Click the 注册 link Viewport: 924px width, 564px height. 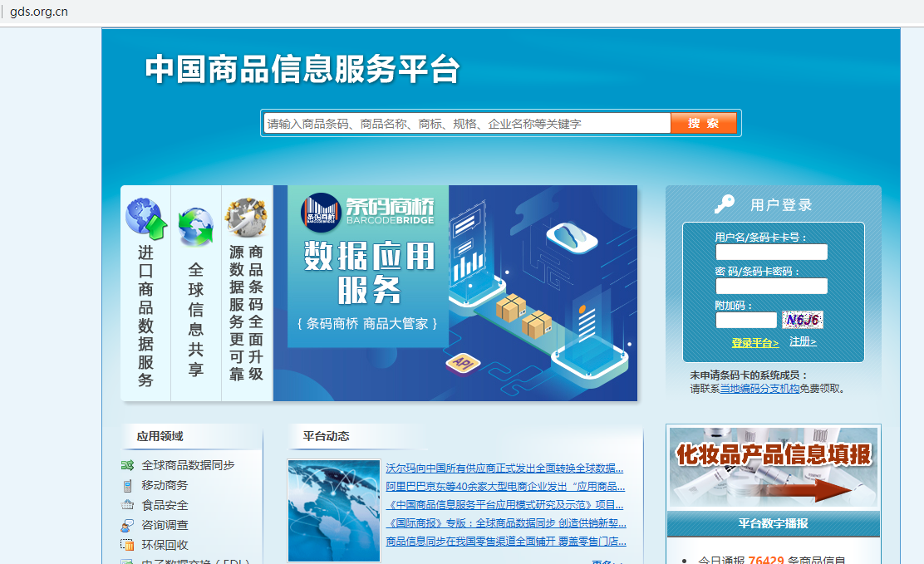803,341
